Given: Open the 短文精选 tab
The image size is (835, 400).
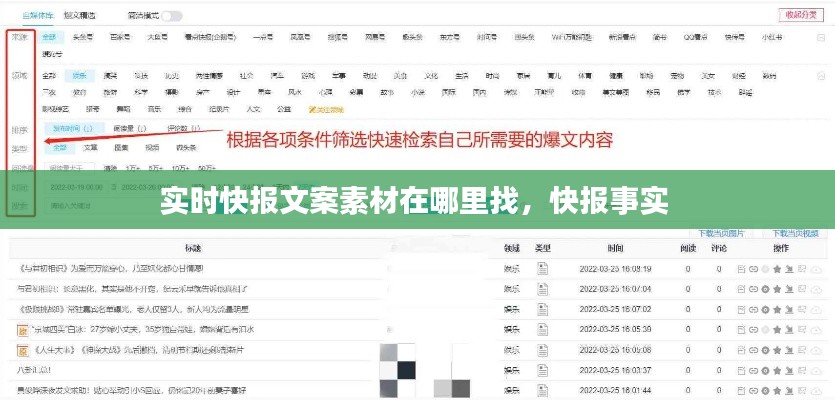Looking at the screenshot, I should pos(79,16).
